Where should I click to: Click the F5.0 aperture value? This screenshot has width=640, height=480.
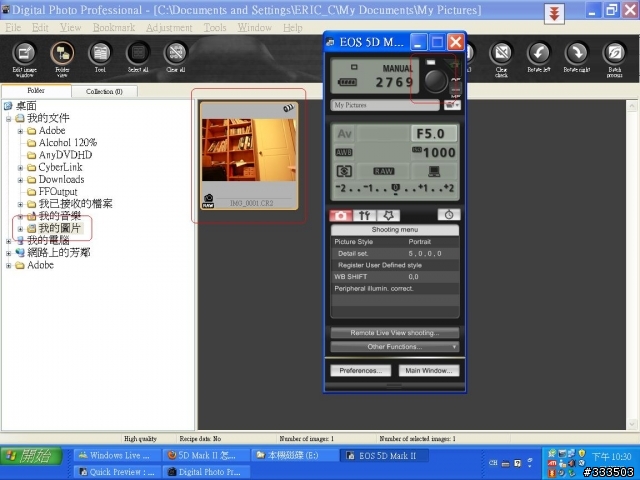[x=434, y=133]
